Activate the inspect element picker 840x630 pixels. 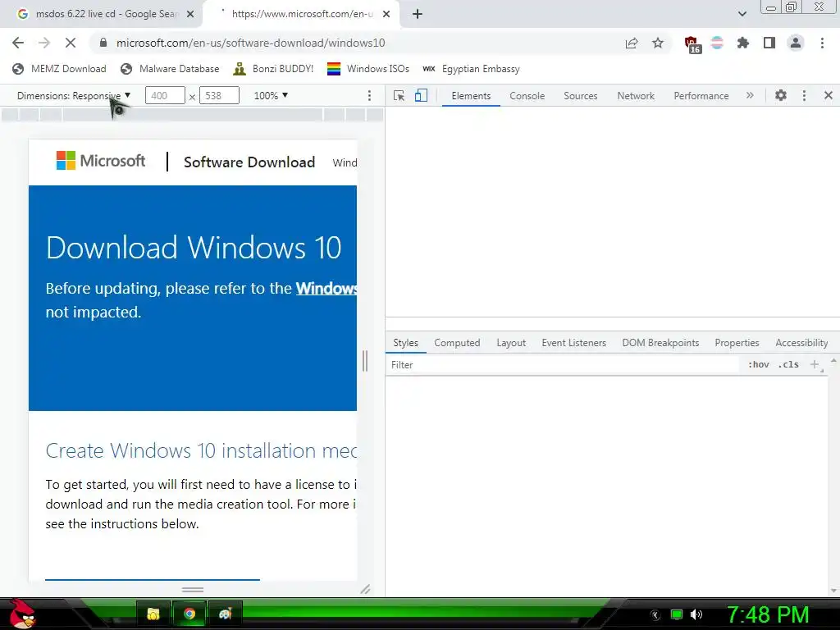click(399, 95)
